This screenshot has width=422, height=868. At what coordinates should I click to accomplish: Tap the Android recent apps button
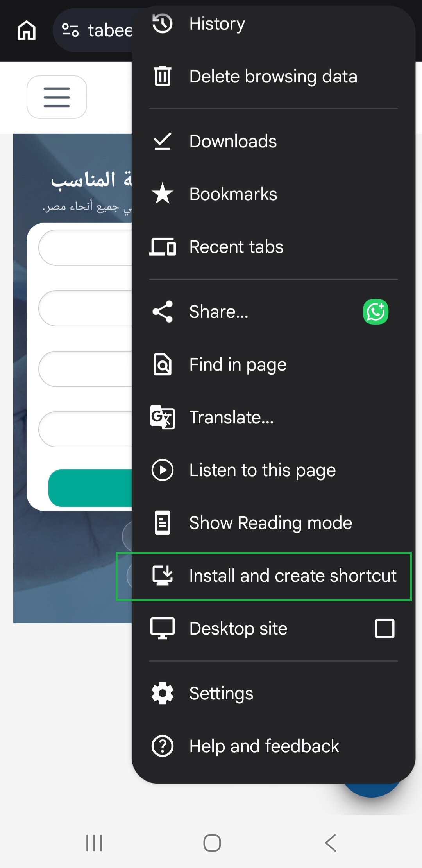coord(94,843)
